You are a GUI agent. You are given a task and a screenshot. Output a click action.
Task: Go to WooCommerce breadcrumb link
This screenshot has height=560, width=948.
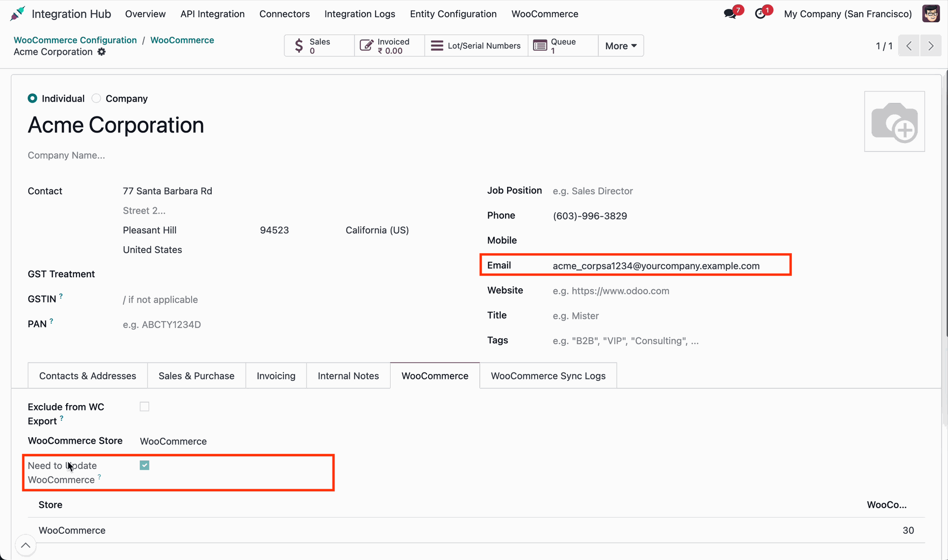point(182,40)
